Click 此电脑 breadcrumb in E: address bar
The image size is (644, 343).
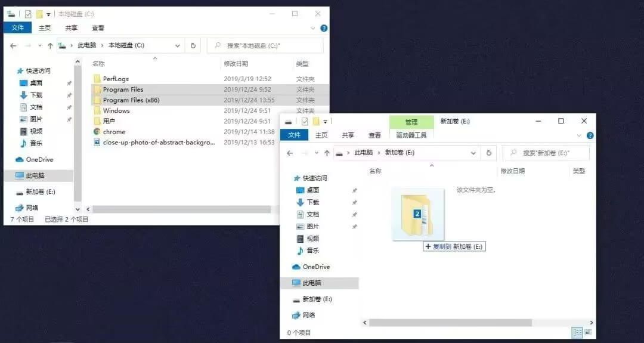(x=363, y=153)
